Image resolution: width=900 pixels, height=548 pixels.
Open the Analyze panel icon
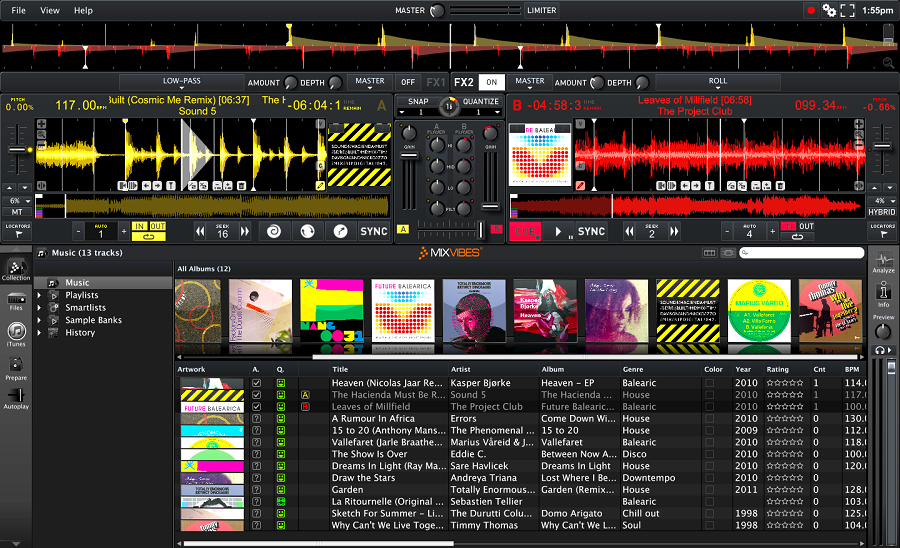click(x=883, y=262)
